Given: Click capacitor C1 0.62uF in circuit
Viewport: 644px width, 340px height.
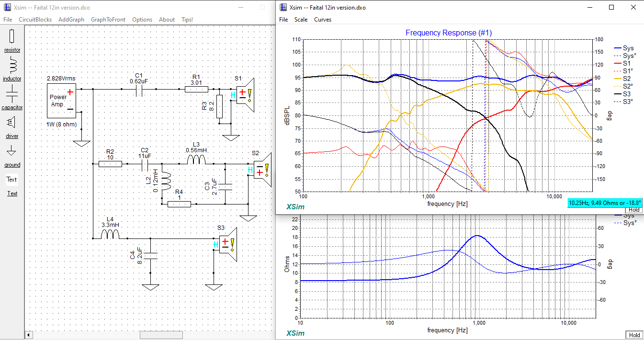Looking at the screenshot, I should pos(139,89).
